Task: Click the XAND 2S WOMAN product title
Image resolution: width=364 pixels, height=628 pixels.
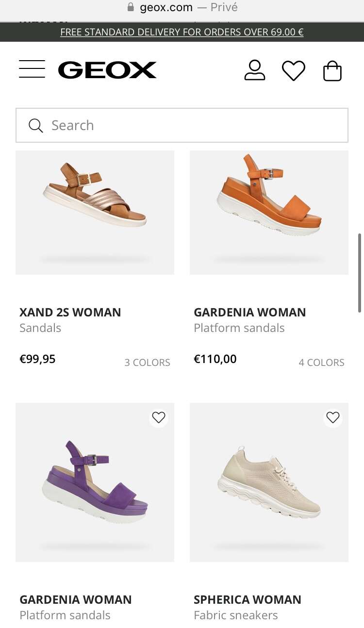Action: tap(70, 312)
